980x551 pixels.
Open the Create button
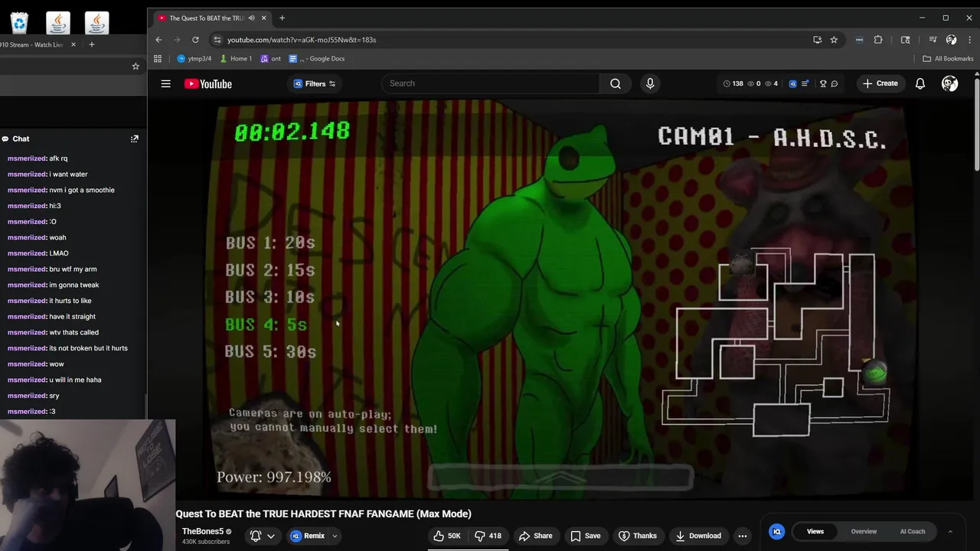point(880,83)
